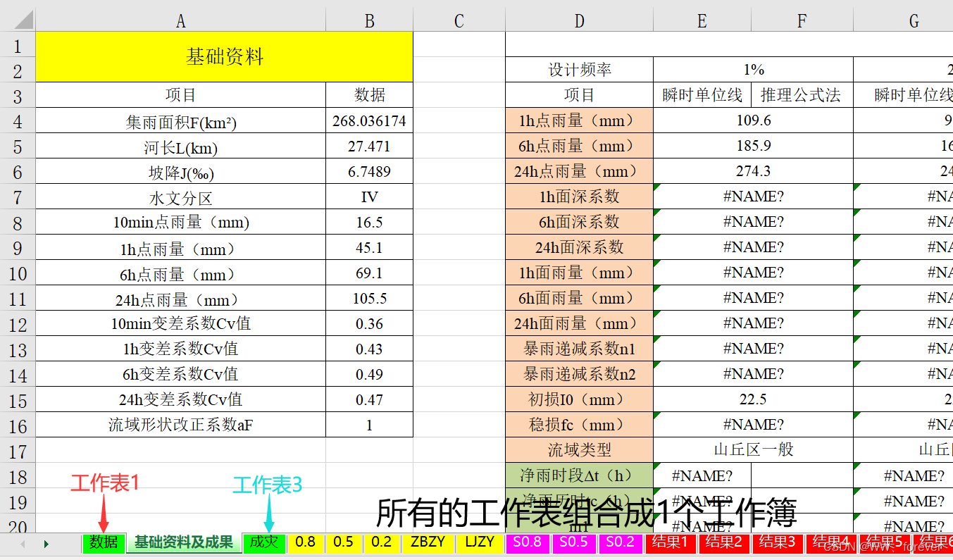953x560 pixels.
Task: Click the next sheet navigation arrow
Action: (46, 544)
